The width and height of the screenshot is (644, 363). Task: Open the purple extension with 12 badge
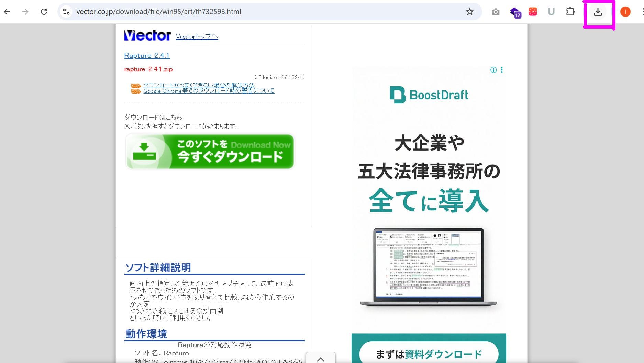tap(515, 12)
